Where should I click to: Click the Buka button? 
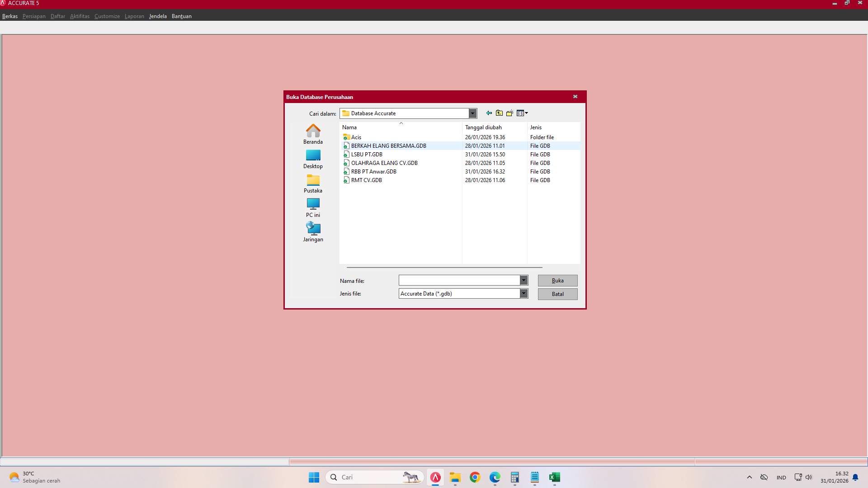point(557,280)
